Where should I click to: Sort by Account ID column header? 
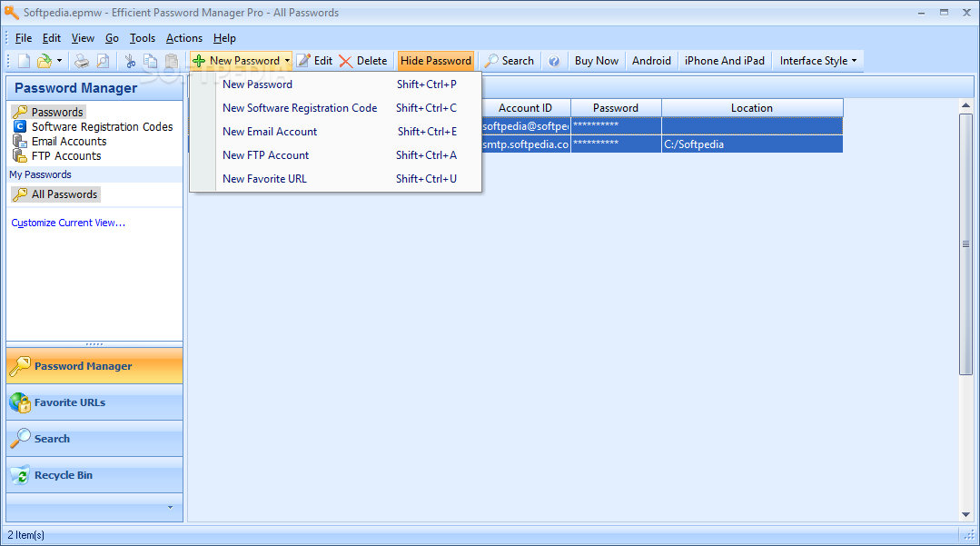[x=525, y=108]
